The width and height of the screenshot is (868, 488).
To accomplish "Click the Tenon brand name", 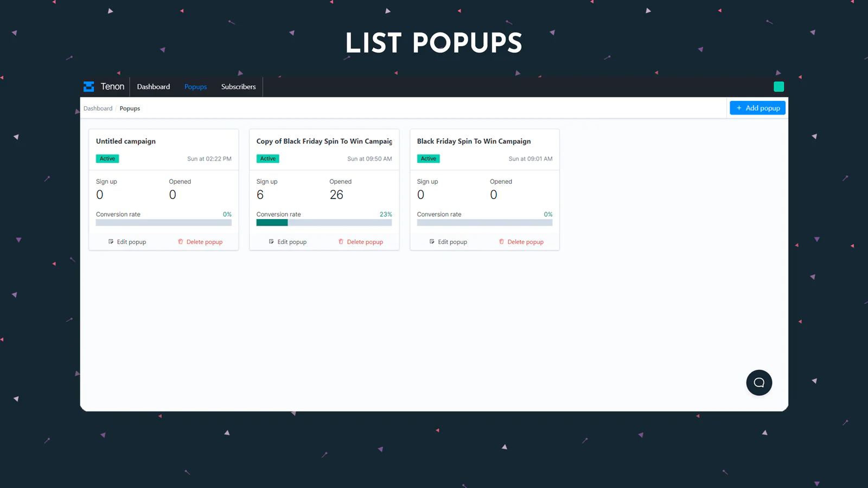I will (x=112, y=87).
